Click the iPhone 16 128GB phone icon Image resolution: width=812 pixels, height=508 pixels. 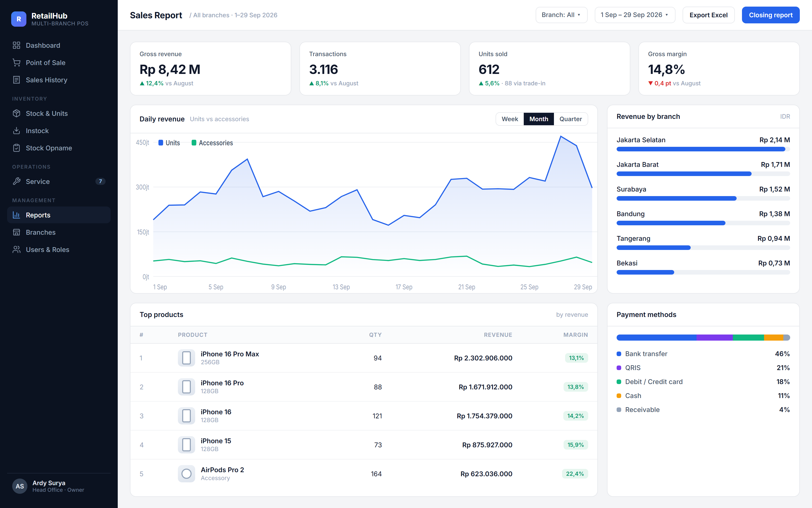[187, 416]
